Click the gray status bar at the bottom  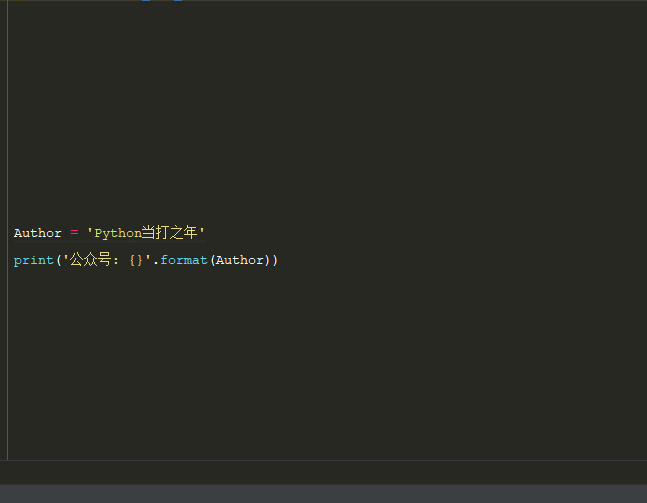pyautogui.click(x=324, y=494)
